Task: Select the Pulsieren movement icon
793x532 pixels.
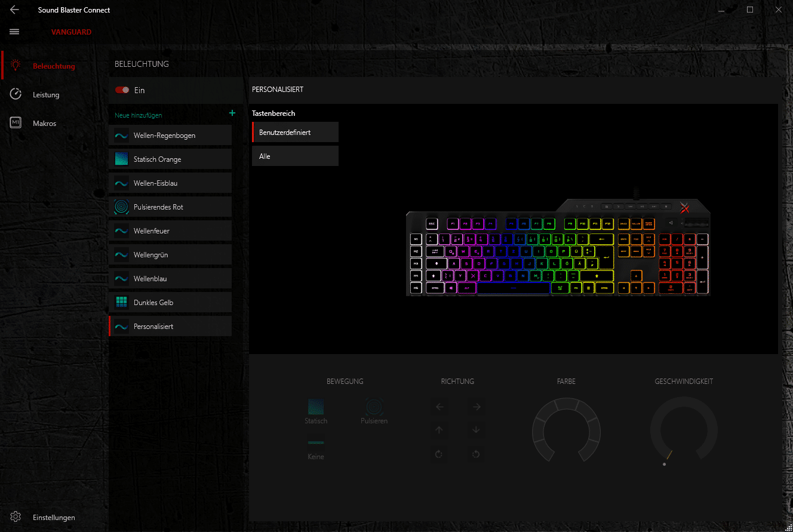Action: [374, 407]
